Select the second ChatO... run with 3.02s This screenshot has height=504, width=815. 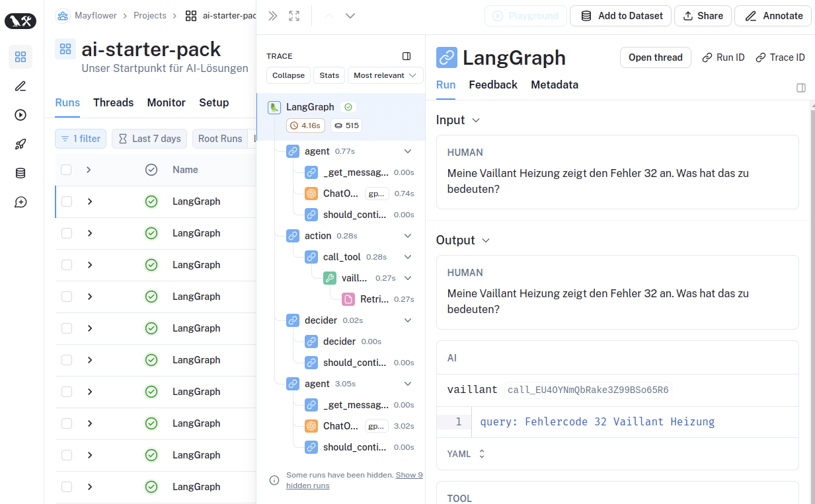tap(360, 426)
